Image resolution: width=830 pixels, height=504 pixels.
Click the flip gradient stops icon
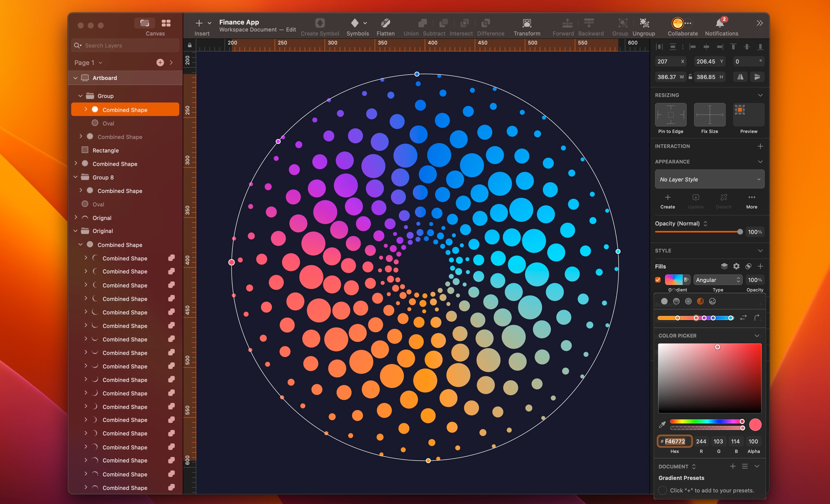[744, 318]
